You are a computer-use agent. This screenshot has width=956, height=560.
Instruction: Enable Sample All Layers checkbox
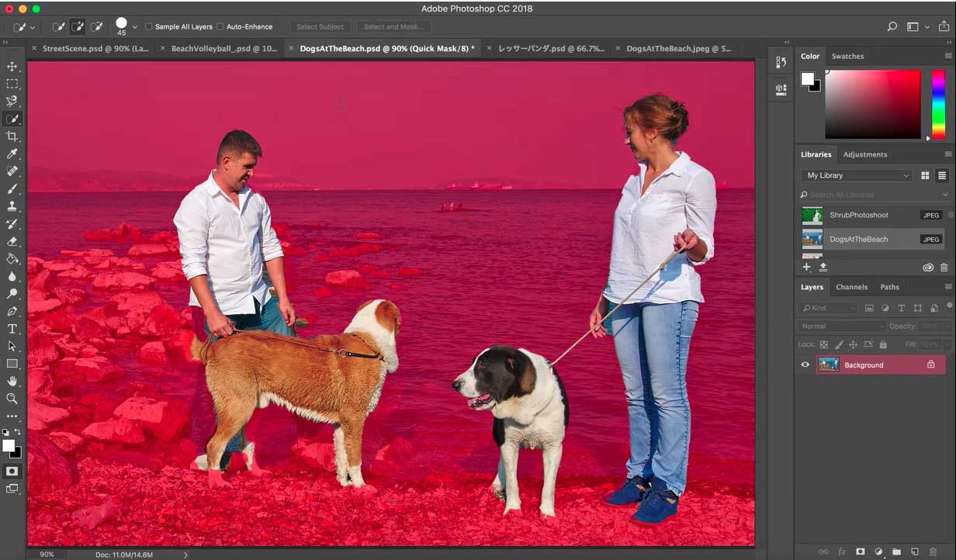pos(149,26)
